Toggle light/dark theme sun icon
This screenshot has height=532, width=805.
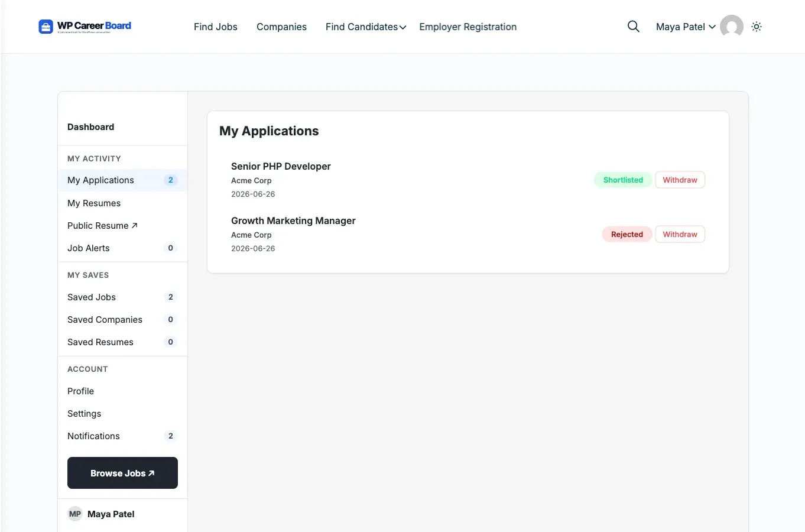click(757, 27)
